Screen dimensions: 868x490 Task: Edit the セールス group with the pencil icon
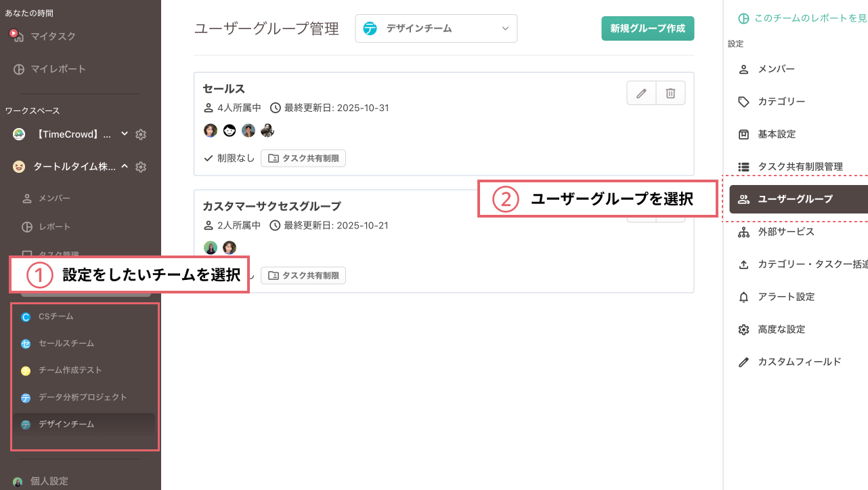pos(641,93)
